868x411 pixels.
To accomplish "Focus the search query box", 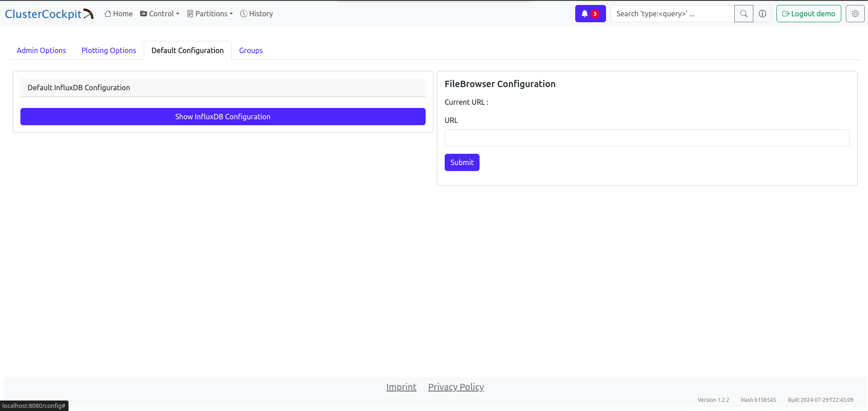I will tap(672, 14).
